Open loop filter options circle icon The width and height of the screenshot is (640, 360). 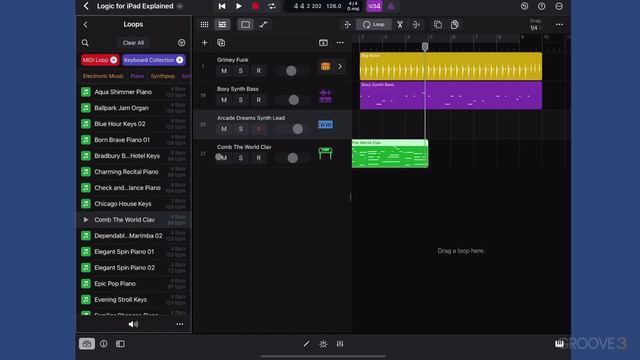coord(182,43)
